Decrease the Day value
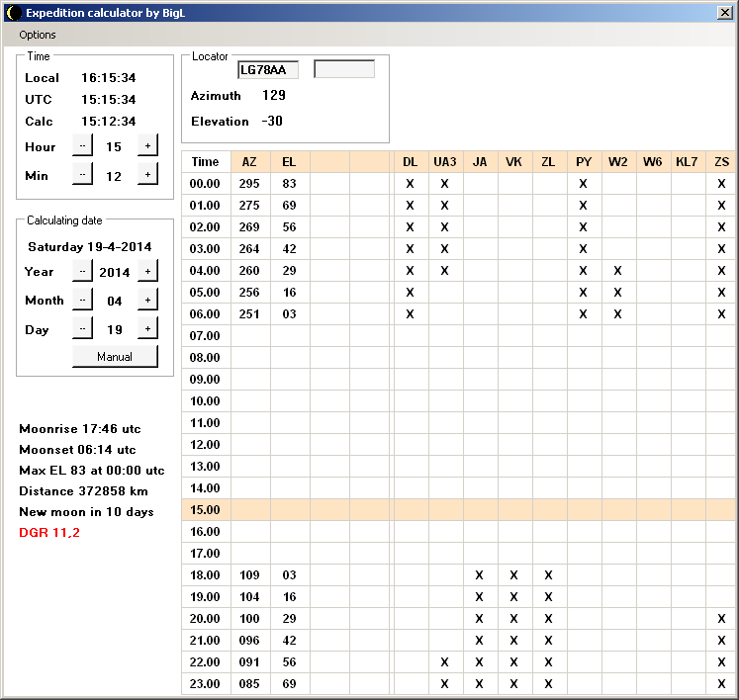739x700 pixels. pyautogui.click(x=82, y=329)
